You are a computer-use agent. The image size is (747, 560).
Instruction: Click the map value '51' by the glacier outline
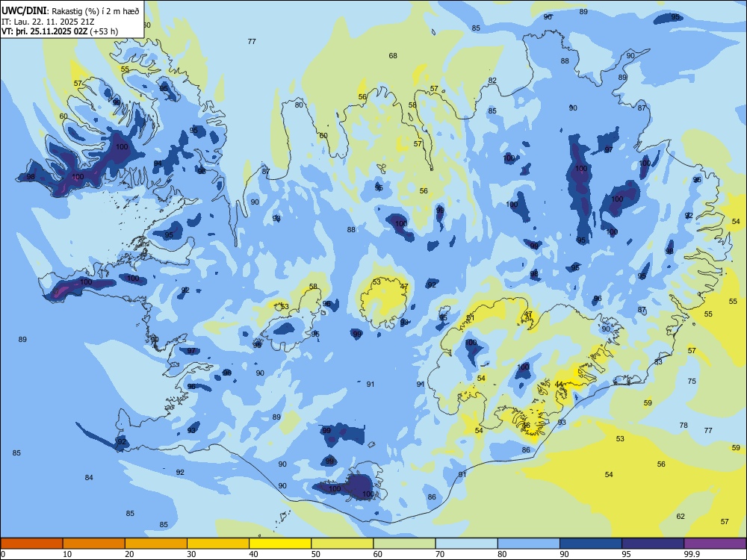tap(471, 317)
